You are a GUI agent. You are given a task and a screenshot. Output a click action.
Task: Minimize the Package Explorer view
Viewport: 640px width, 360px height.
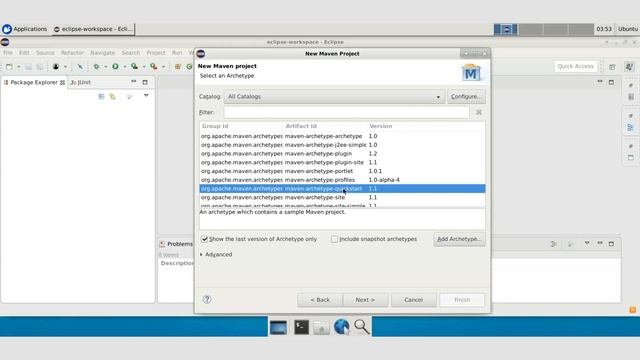click(x=133, y=82)
